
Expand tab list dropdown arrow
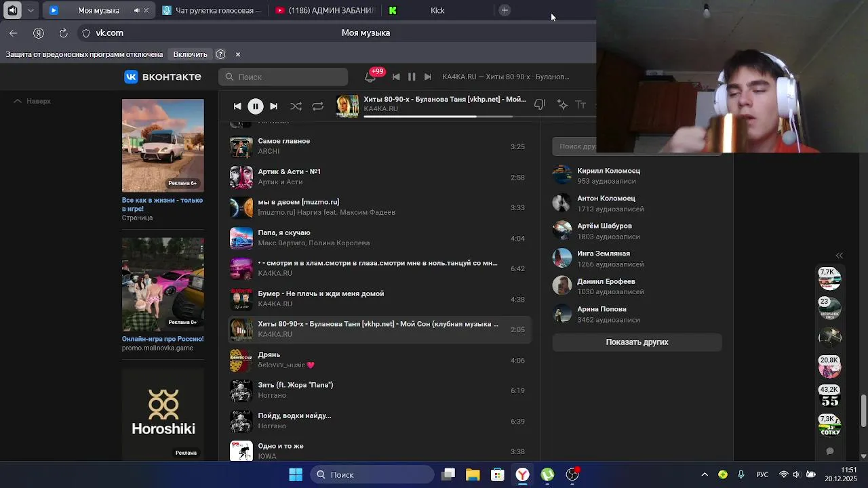click(x=31, y=10)
